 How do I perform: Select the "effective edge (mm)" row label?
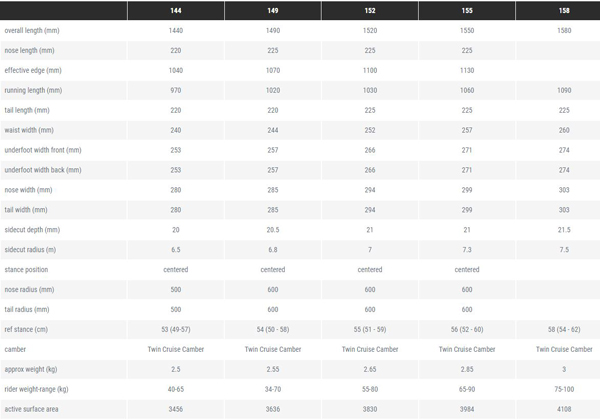(37, 70)
